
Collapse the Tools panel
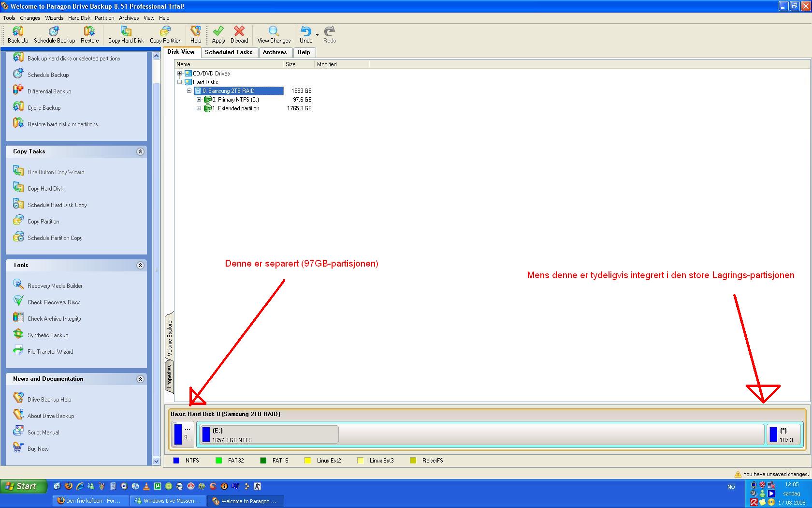pyautogui.click(x=140, y=265)
